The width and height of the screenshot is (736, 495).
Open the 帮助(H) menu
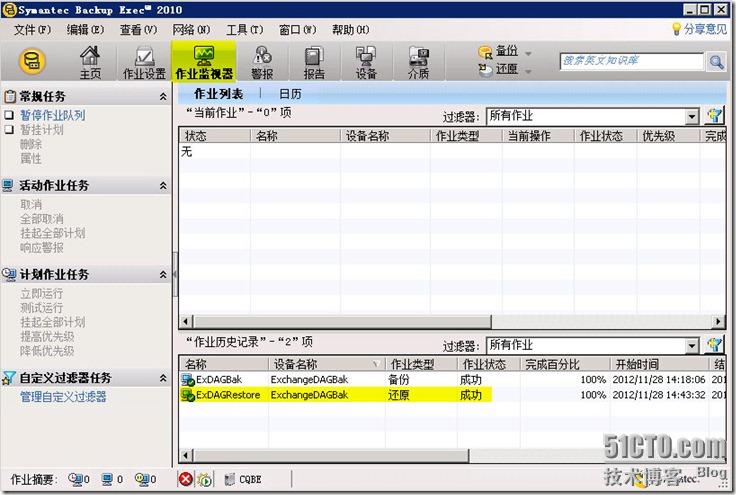tap(351, 30)
